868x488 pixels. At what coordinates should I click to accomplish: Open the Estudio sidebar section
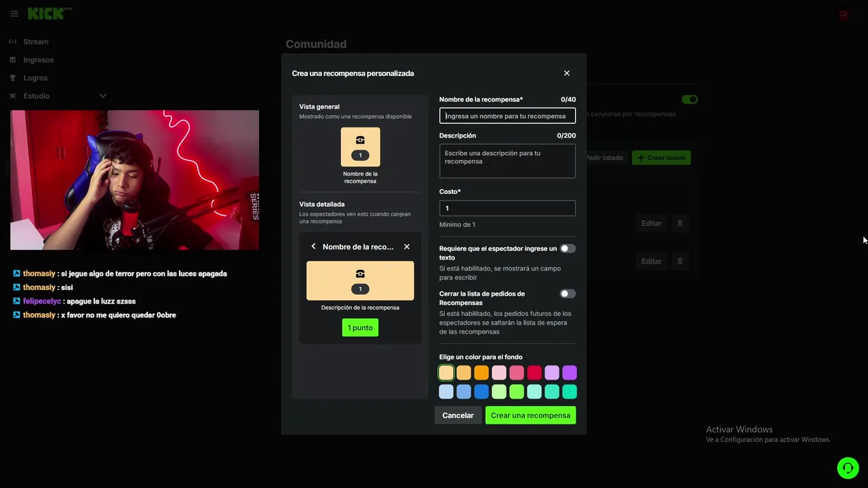(37, 96)
